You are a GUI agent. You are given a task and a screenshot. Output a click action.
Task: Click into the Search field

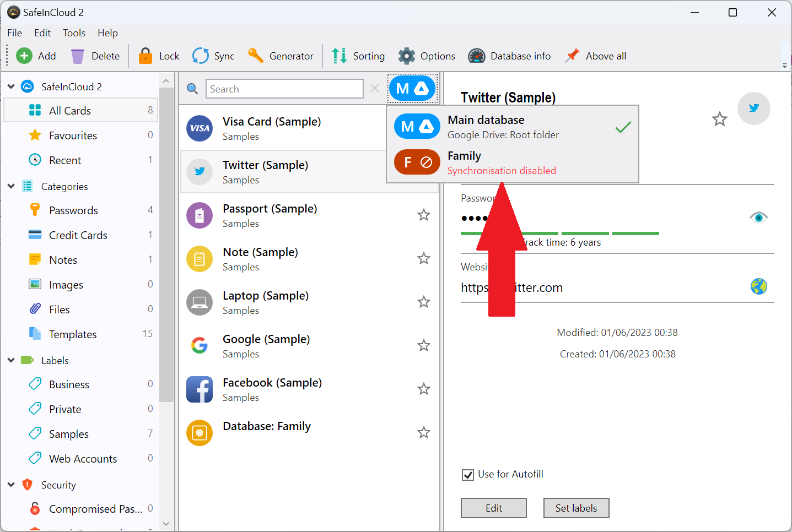coord(284,89)
